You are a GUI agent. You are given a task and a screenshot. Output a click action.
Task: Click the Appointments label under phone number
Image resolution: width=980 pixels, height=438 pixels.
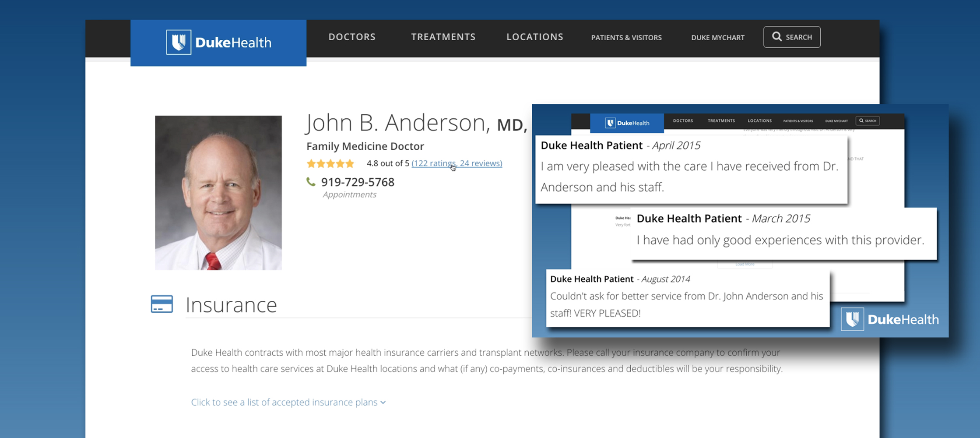pos(349,194)
